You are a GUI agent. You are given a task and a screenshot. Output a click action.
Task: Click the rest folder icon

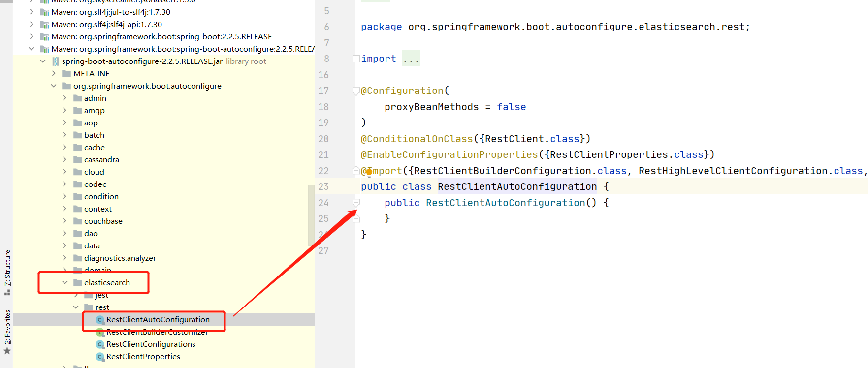89,307
